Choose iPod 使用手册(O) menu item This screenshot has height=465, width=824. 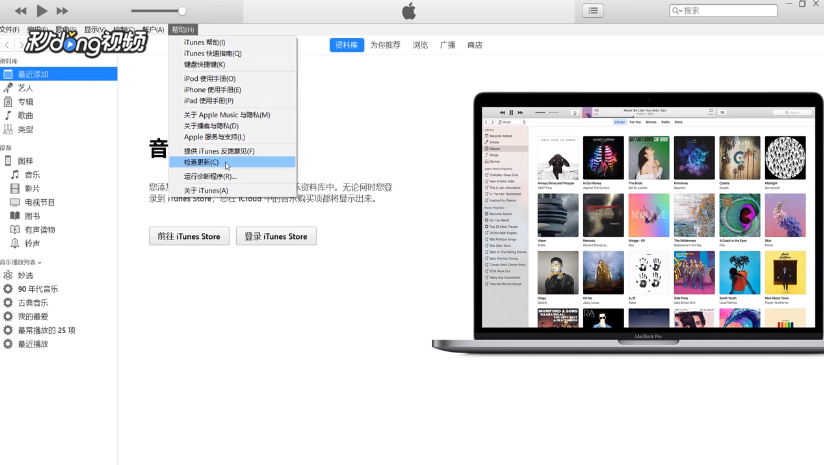pos(232,78)
